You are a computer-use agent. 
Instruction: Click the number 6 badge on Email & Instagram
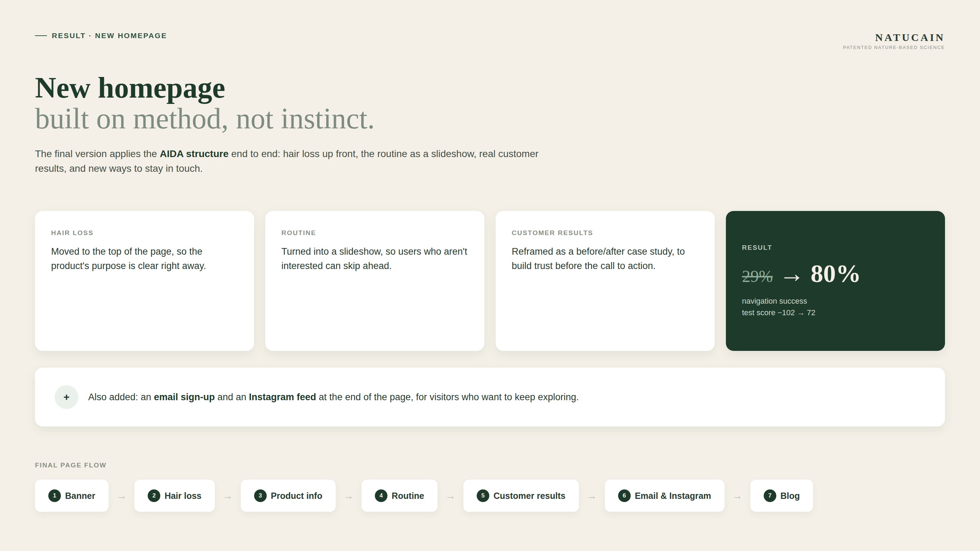tap(624, 495)
